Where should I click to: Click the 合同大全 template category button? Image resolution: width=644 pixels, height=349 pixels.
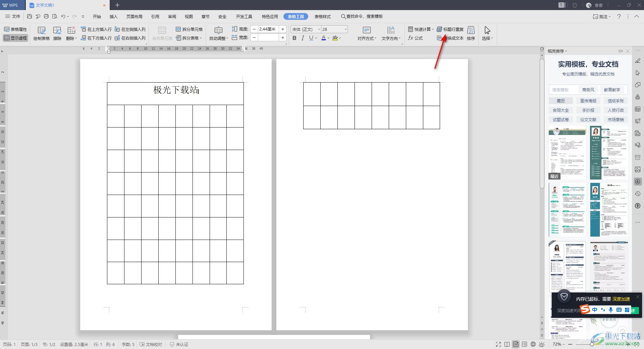pyautogui.click(x=560, y=110)
